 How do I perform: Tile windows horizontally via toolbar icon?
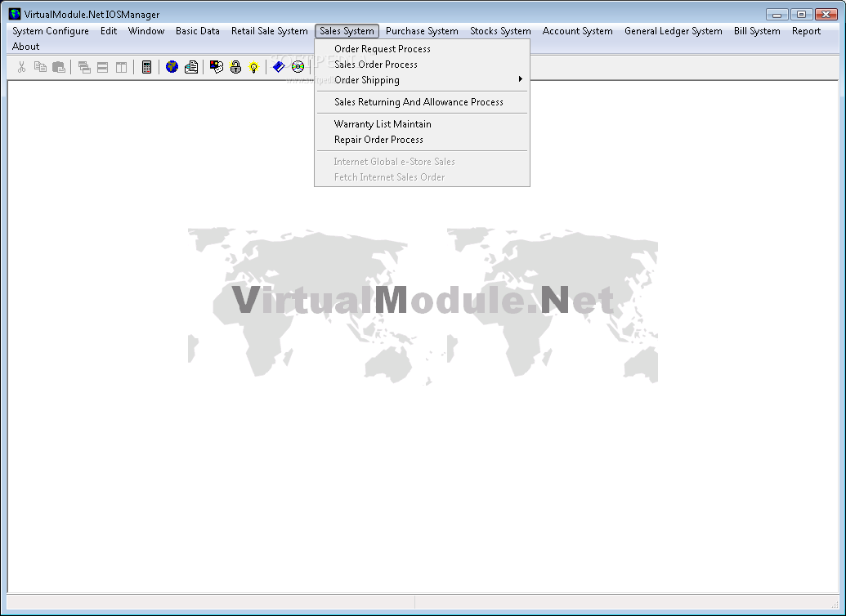click(102, 67)
